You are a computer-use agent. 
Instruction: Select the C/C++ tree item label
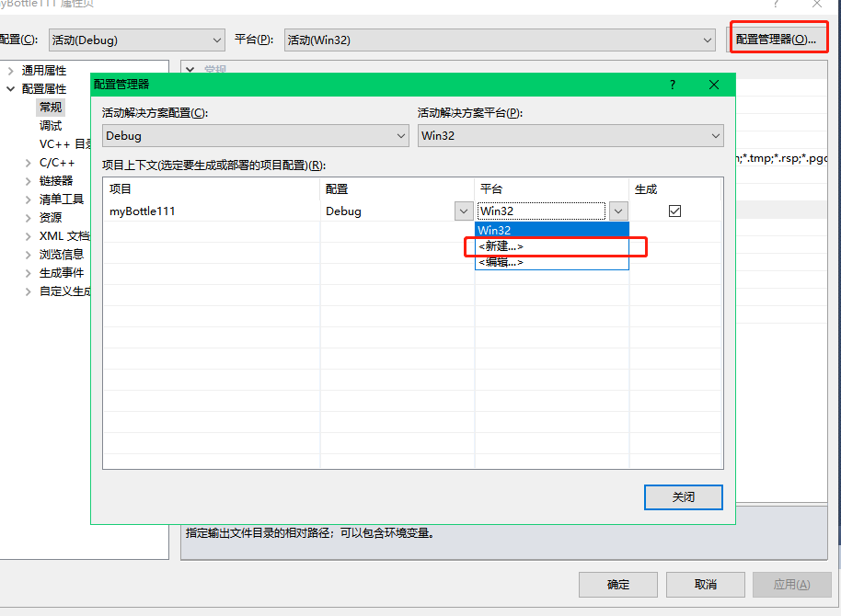57,163
